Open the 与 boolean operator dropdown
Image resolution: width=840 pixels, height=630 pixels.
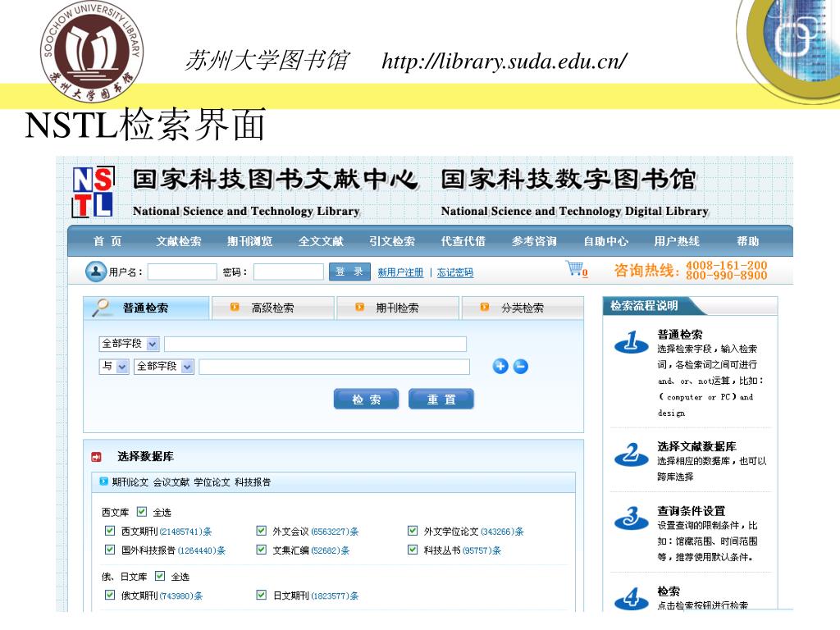pyautogui.click(x=114, y=367)
